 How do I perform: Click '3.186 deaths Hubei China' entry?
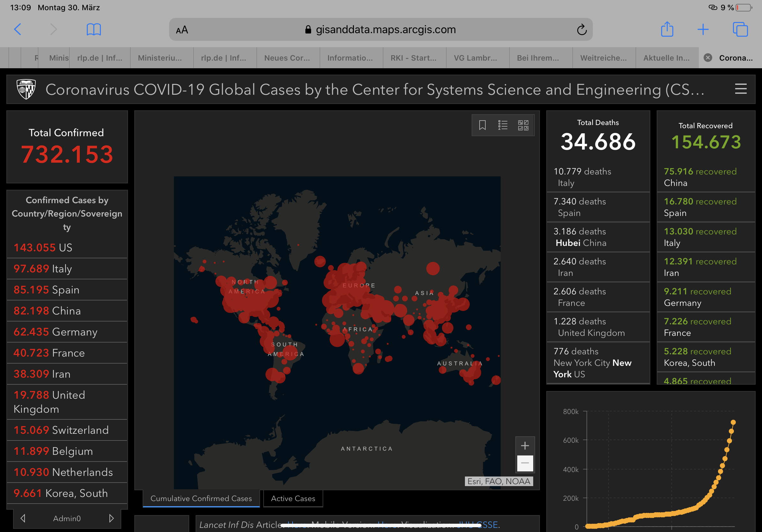tap(598, 237)
